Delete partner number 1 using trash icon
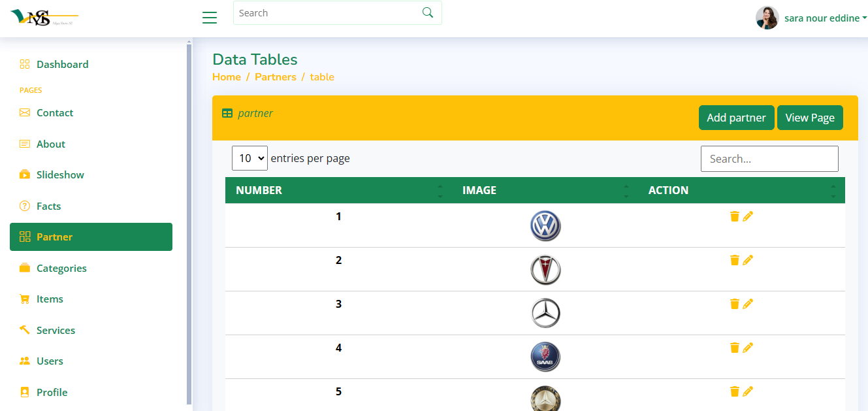 [x=735, y=216]
